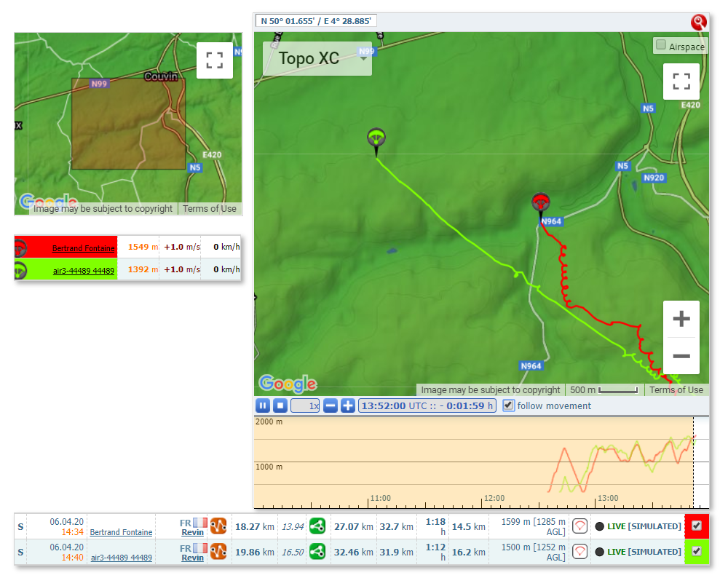Click the live status dot in Bertrand Fontaine's row
The width and height of the screenshot is (728, 578).
pyautogui.click(x=599, y=526)
